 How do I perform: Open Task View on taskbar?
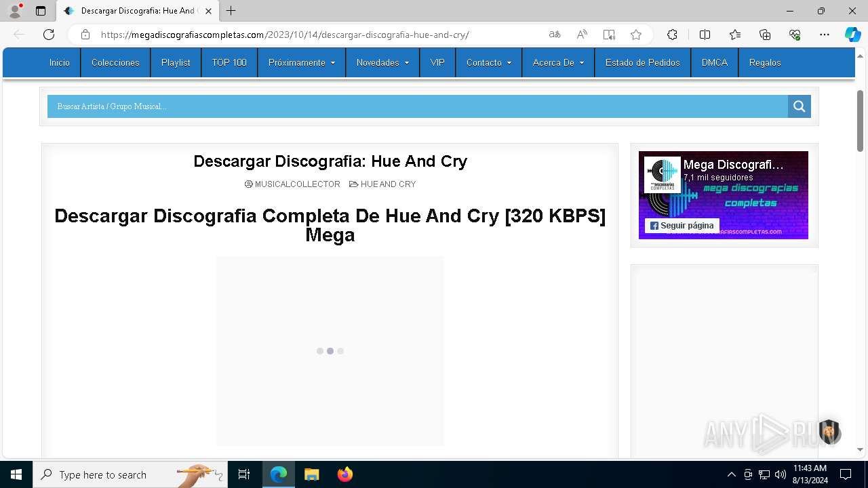coord(244,474)
